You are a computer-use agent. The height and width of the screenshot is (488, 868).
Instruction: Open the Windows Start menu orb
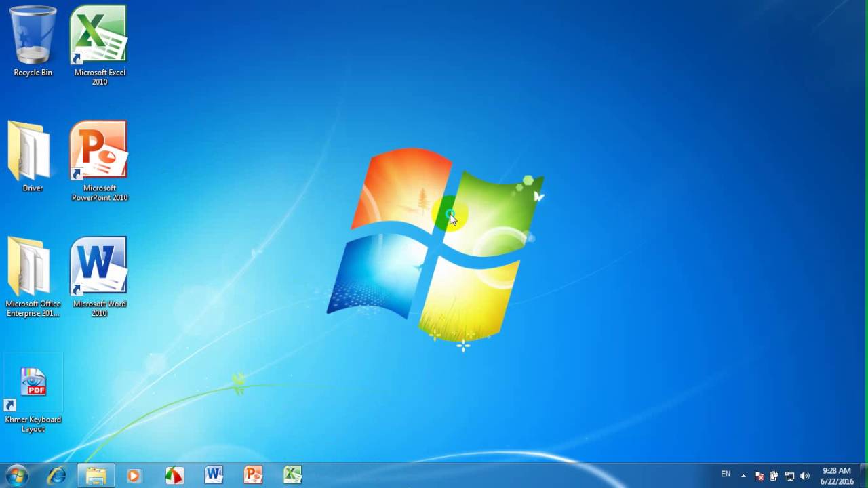pos(17,475)
